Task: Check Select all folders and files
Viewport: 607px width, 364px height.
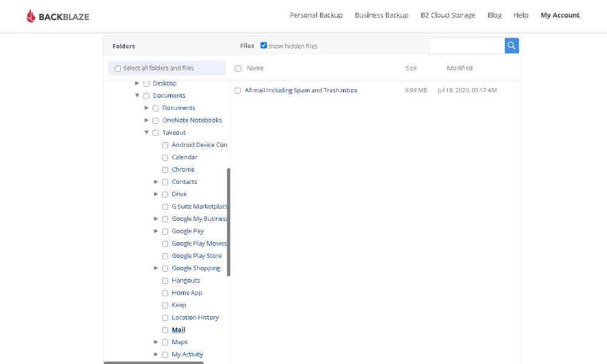Action: (x=118, y=69)
